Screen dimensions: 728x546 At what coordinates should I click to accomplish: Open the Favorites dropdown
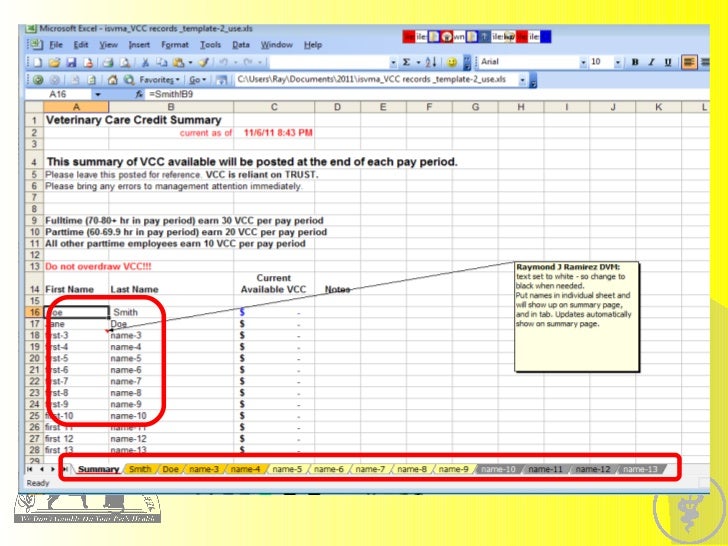click(x=159, y=80)
